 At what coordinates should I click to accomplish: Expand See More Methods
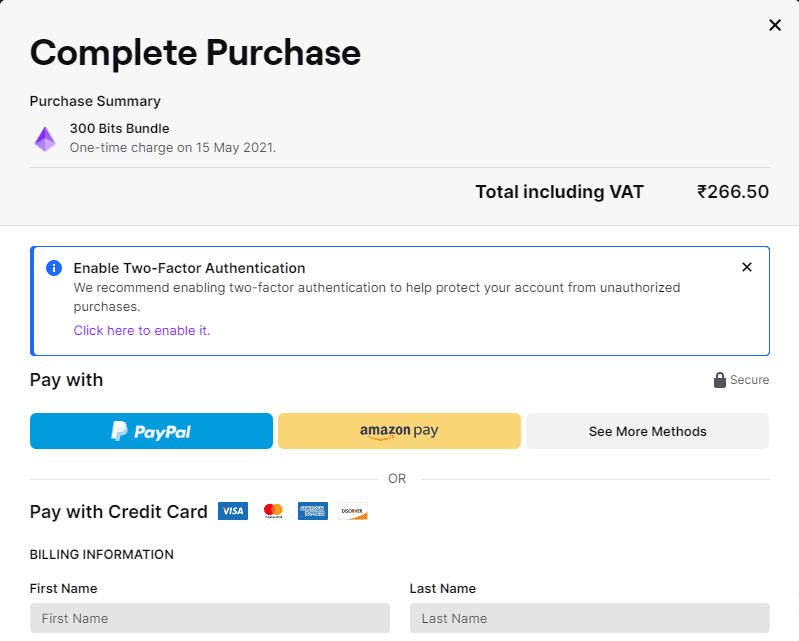(647, 431)
